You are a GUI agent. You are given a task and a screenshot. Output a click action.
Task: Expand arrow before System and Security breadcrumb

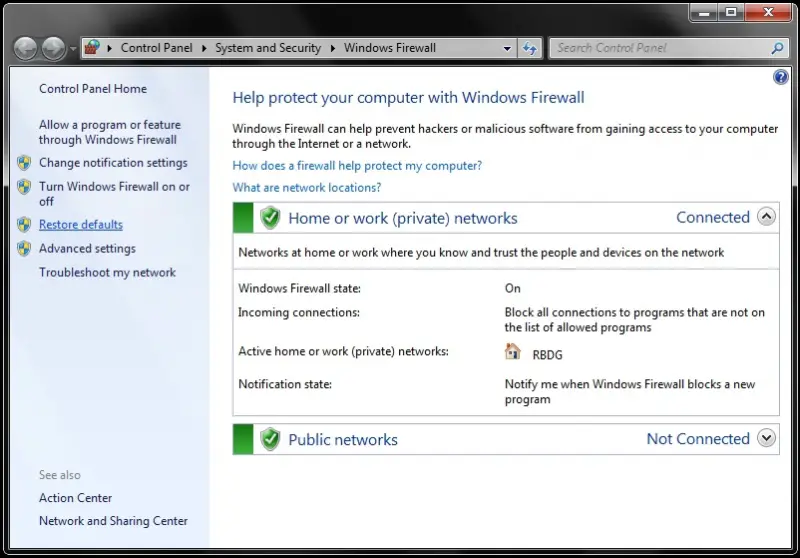pos(204,48)
